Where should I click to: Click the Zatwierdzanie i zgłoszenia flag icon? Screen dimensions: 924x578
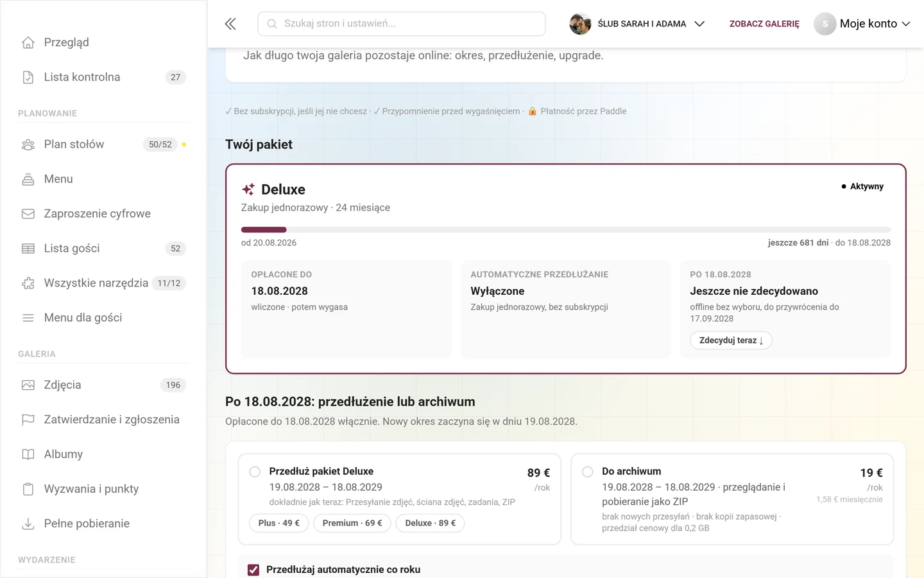point(28,420)
